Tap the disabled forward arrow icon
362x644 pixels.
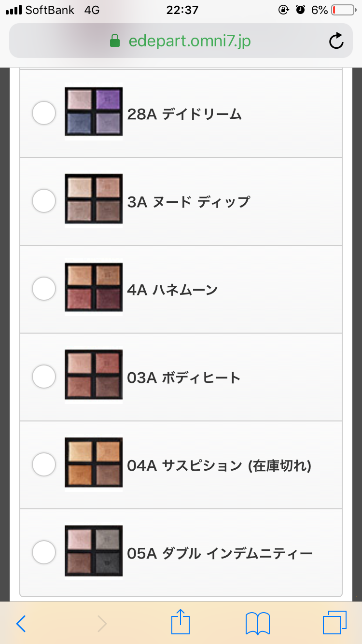[102, 624]
